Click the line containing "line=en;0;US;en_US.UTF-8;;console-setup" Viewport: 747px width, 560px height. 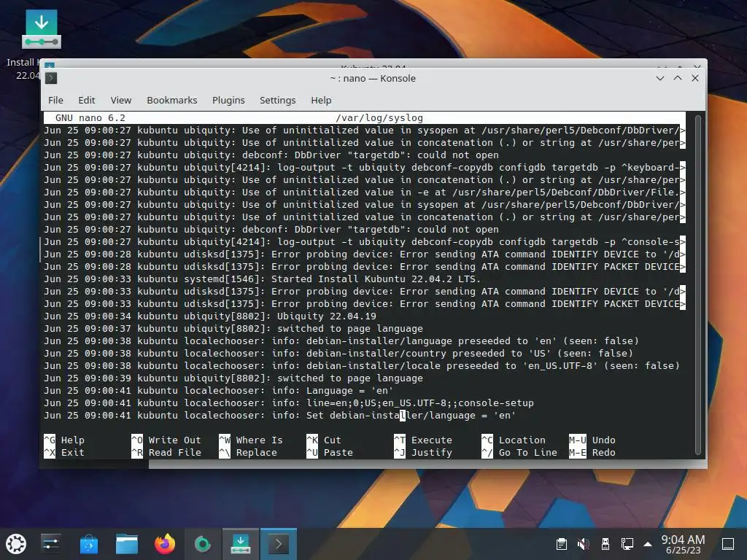click(x=289, y=402)
